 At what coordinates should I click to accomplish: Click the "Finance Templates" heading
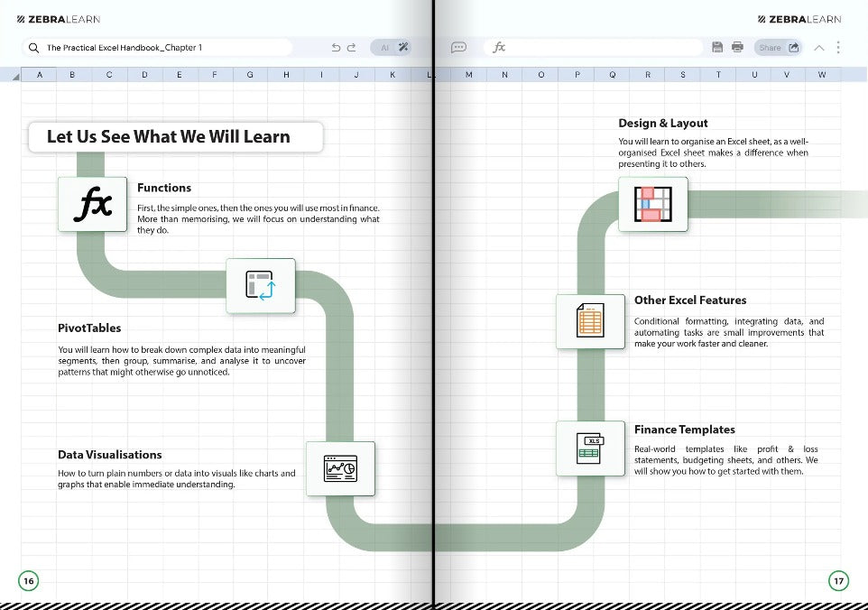(x=685, y=430)
